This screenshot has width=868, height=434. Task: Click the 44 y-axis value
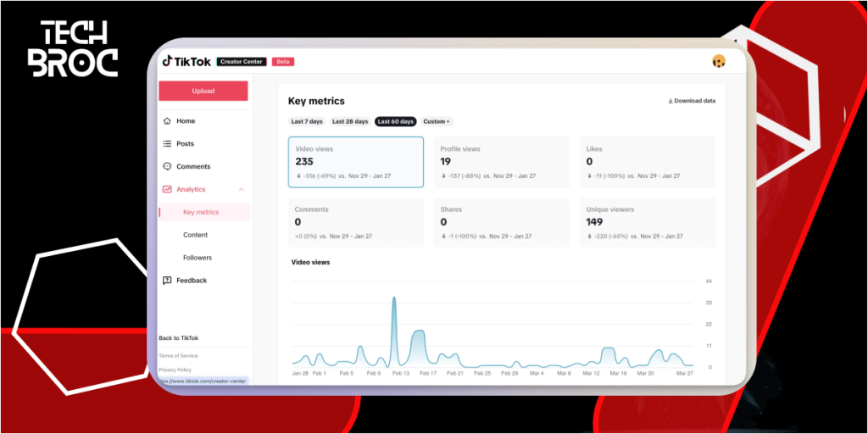coord(709,281)
